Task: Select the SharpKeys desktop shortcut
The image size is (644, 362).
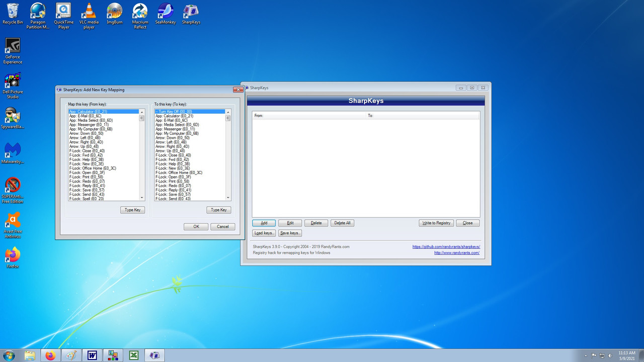Action: 191,14
